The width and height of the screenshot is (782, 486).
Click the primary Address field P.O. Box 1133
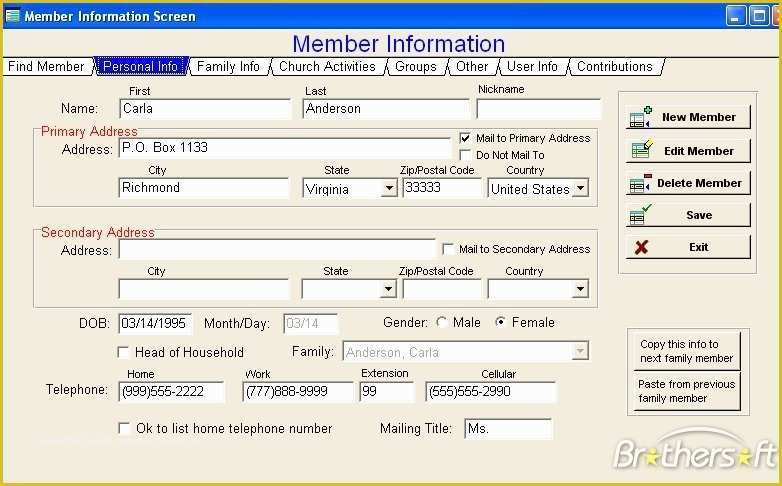coord(285,148)
